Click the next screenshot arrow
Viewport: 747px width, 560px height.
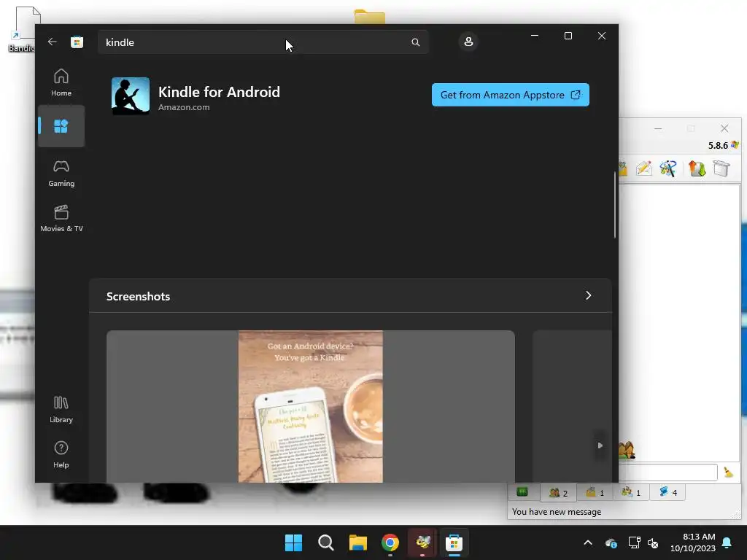[600, 446]
